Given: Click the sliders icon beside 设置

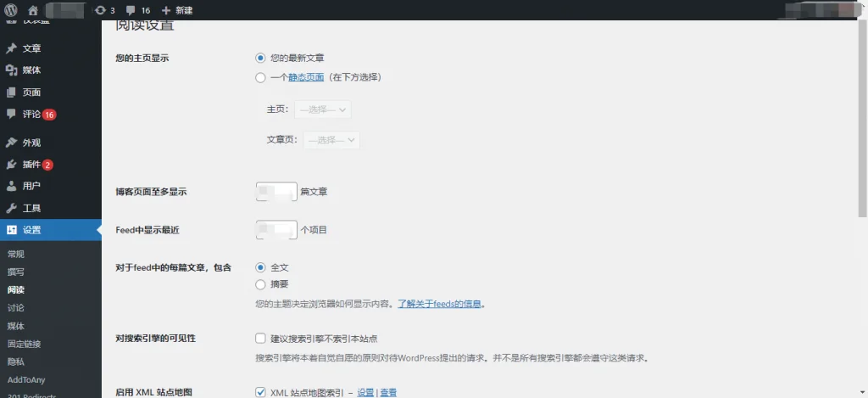Looking at the screenshot, I should click(11, 230).
